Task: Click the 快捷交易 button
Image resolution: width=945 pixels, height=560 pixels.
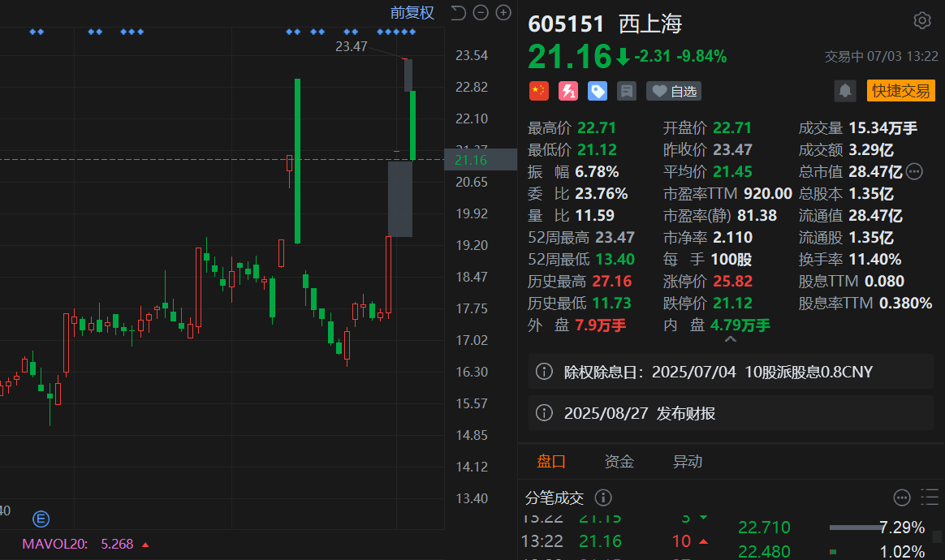Action: (900, 91)
